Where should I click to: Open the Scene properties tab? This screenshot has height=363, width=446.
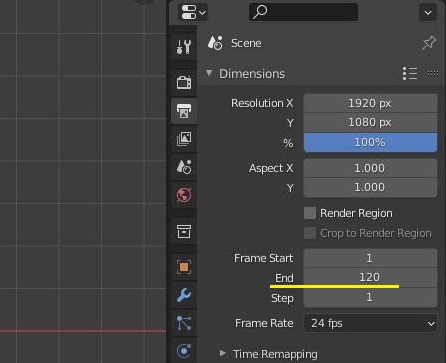point(184,167)
